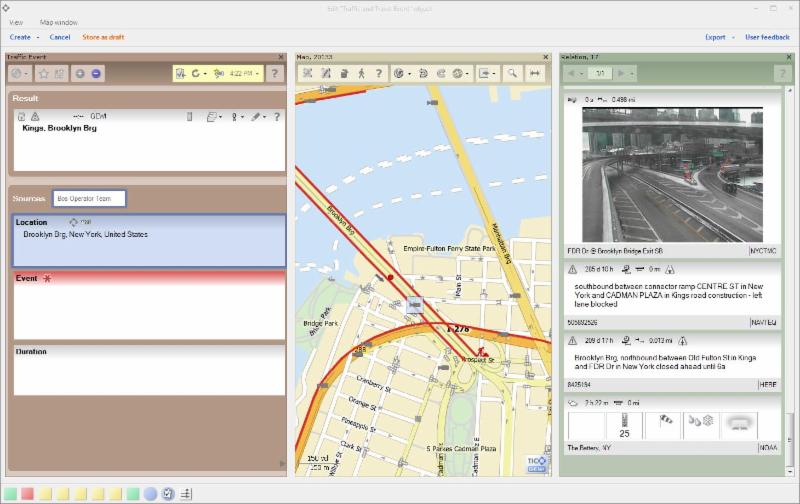This screenshot has height=504, width=800.
Task: Click the magnifier search icon in Map toolbar
Action: (513, 73)
